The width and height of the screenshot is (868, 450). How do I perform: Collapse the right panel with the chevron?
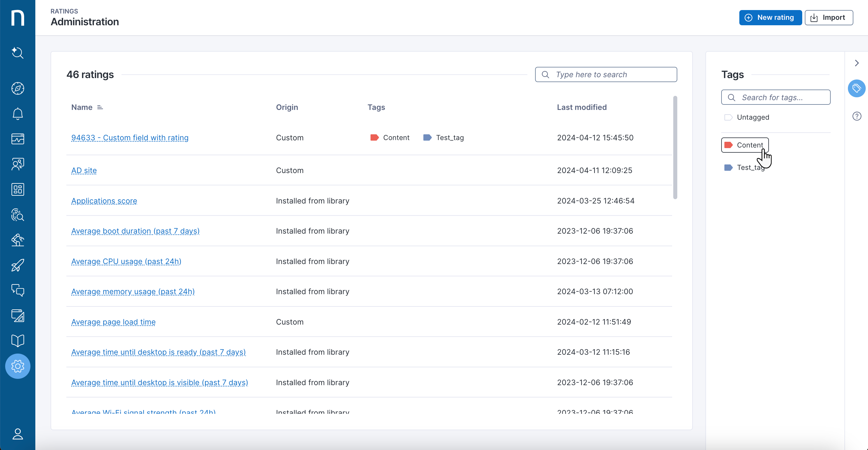point(857,63)
